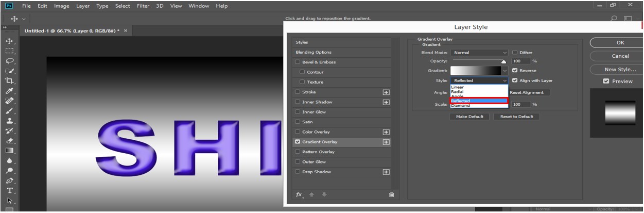This screenshot has width=644, height=213.
Task: Select the Lasso tool
Action: [x=9, y=60]
